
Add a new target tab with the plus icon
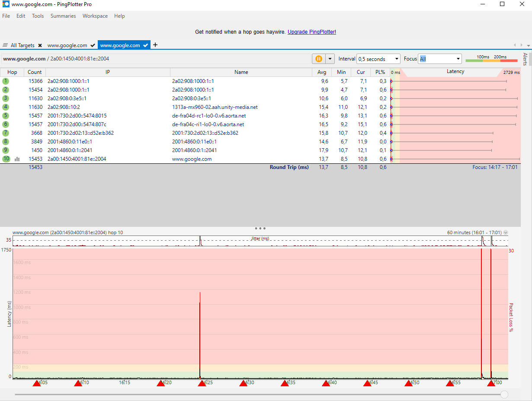(155, 45)
